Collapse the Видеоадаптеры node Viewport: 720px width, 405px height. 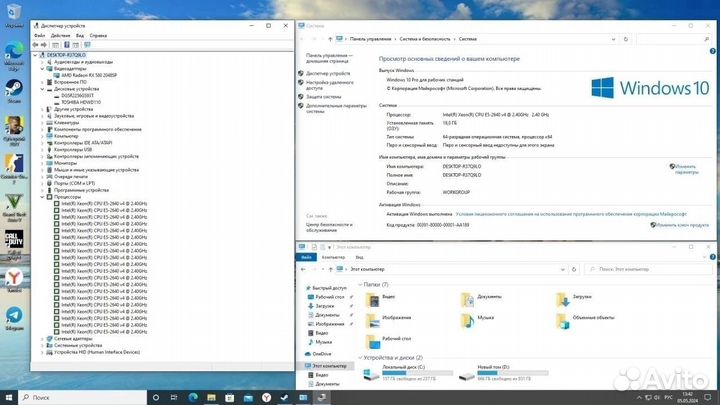[x=42, y=68]
